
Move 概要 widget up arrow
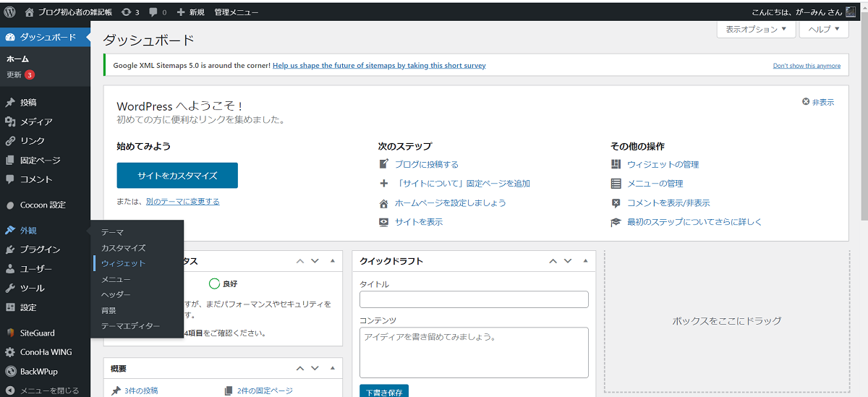pyautogui.click(x=299, y=368)
